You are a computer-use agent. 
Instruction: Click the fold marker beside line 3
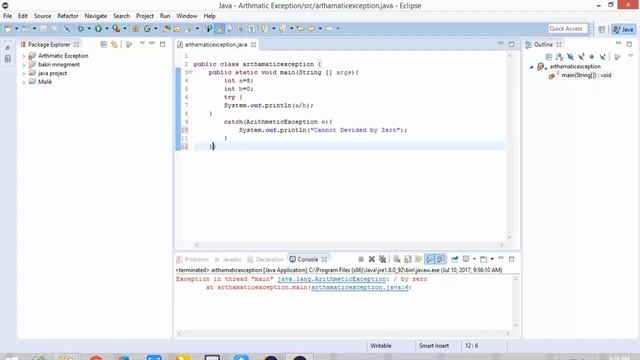[190, 72]
